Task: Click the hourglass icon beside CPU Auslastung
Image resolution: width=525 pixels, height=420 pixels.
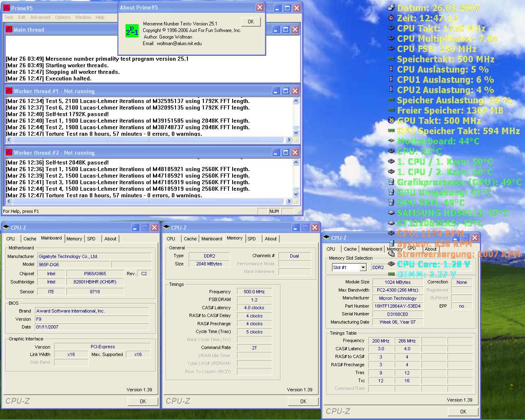Action: (391, 69)
